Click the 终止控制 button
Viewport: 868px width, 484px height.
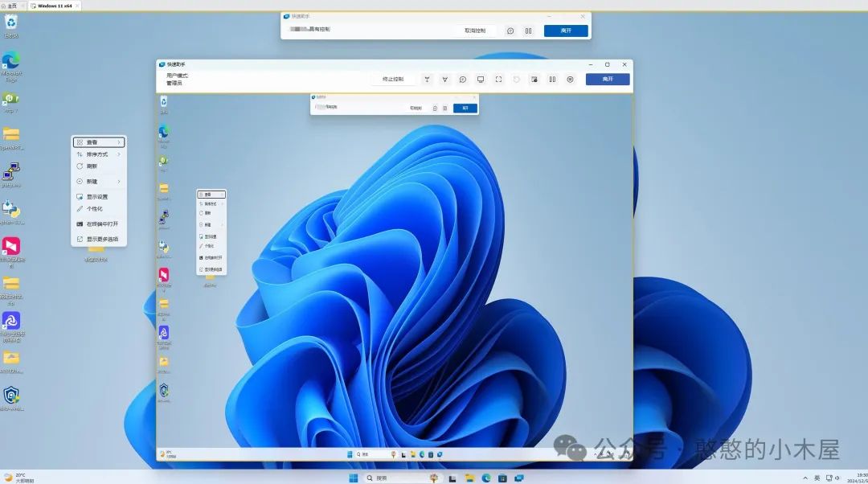[393, 80]
